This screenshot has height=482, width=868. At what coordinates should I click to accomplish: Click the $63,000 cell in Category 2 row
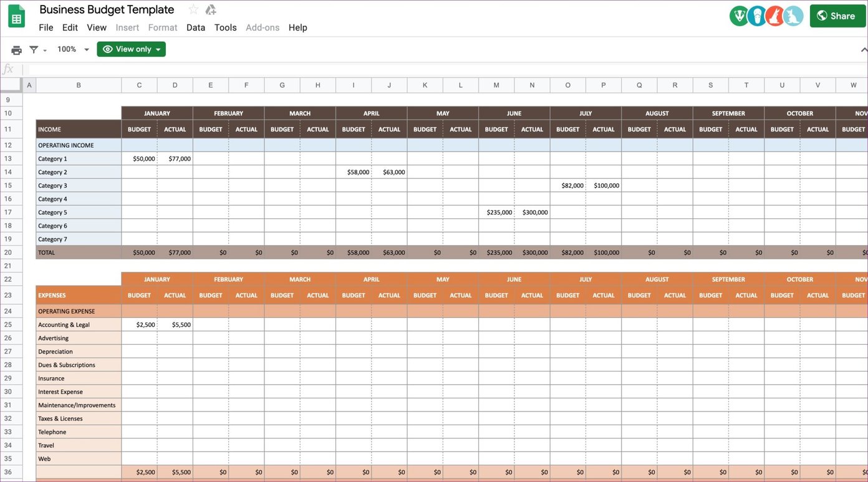389,172
